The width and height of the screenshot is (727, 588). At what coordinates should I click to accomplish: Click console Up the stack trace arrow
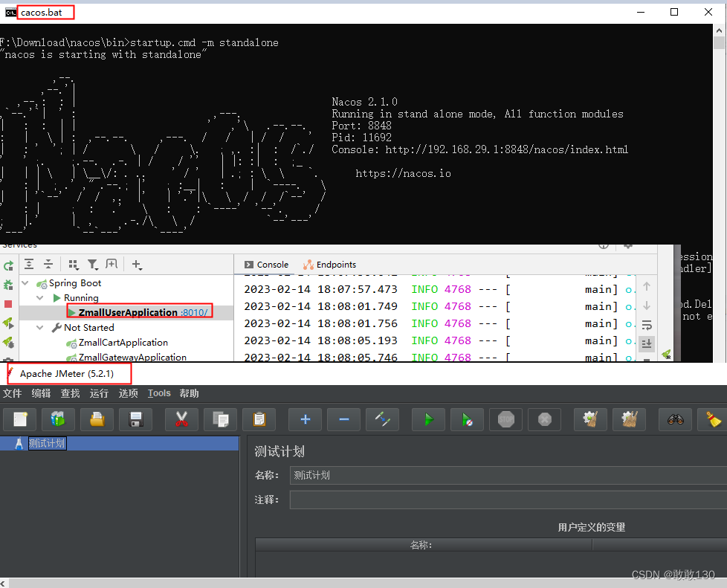(x=647, y=286)
